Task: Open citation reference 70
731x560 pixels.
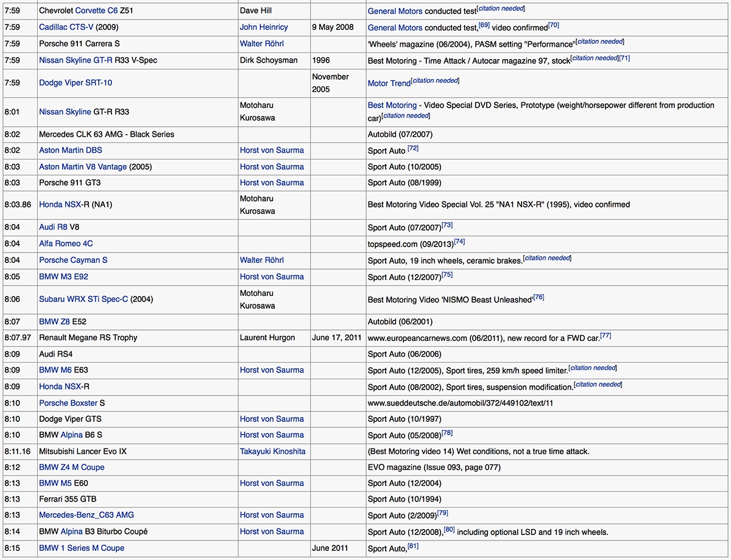Action: (553, 25)
